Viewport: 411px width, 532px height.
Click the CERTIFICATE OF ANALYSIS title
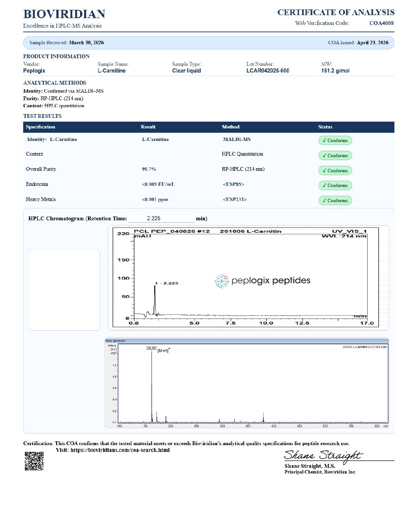click(x=336, y=12)
